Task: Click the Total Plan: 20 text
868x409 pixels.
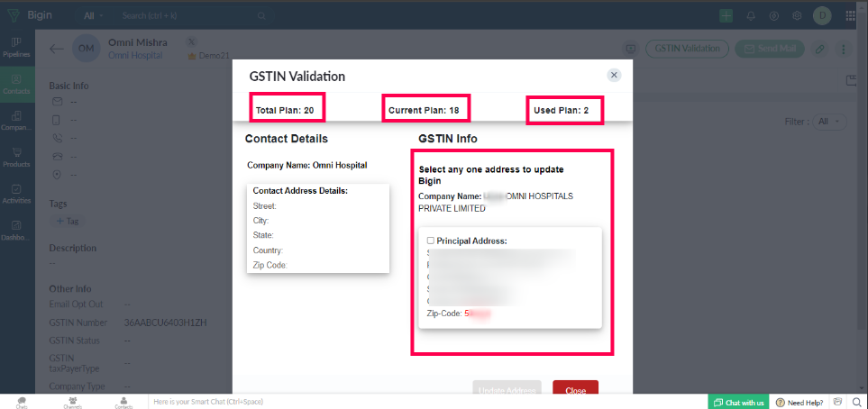Action: point(285,110)
